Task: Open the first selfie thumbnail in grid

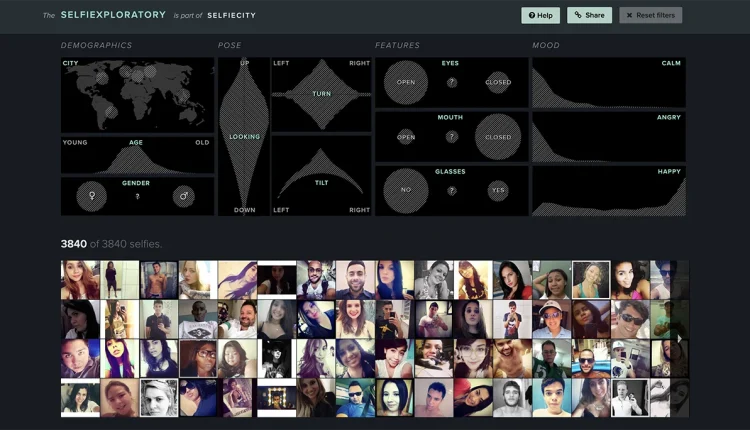Action: 80,280
